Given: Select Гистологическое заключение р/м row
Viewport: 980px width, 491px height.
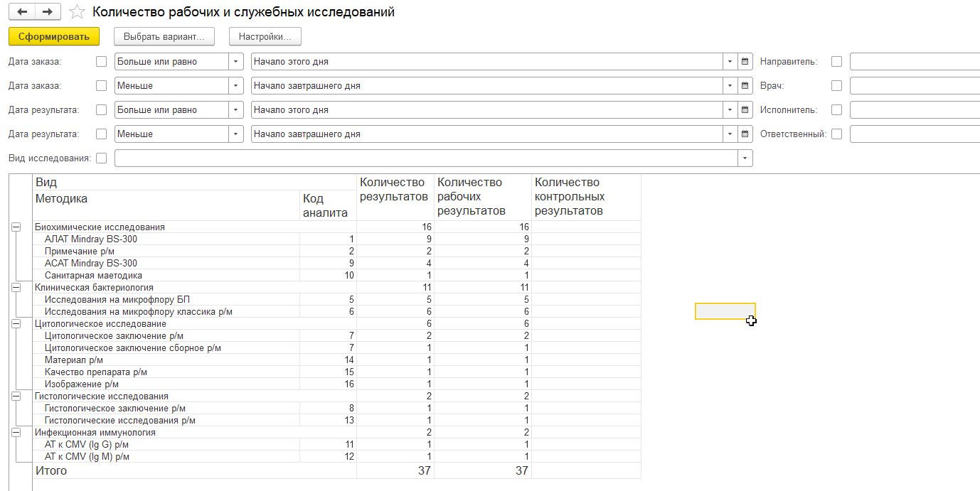Looking at the screenshot, I should tap(336, 409).
